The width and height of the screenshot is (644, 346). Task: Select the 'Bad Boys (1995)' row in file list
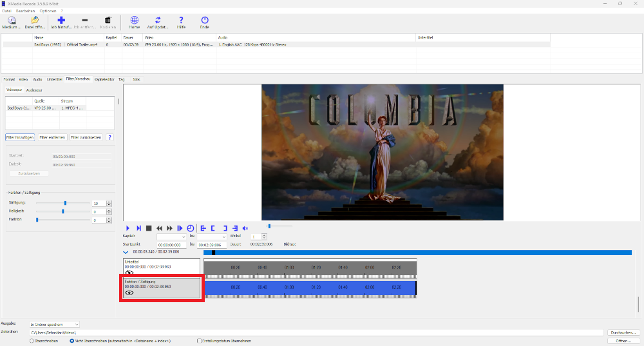[276, 44]
